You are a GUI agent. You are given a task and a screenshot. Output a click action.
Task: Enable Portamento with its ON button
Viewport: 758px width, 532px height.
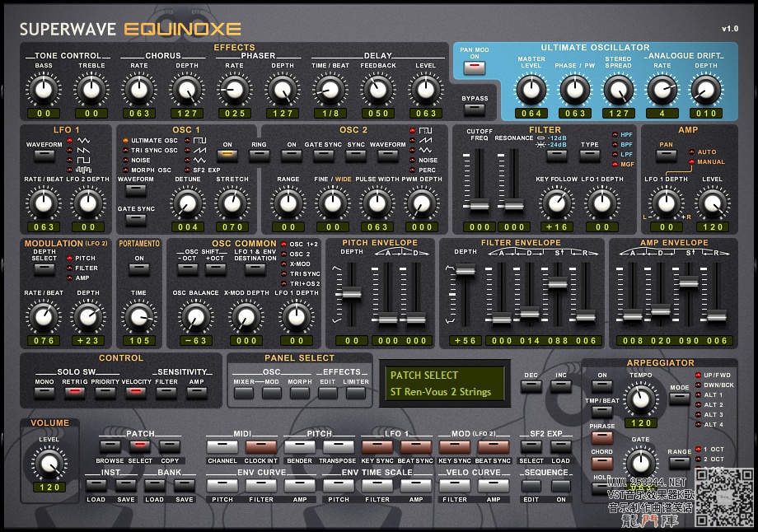coord(139,269)
